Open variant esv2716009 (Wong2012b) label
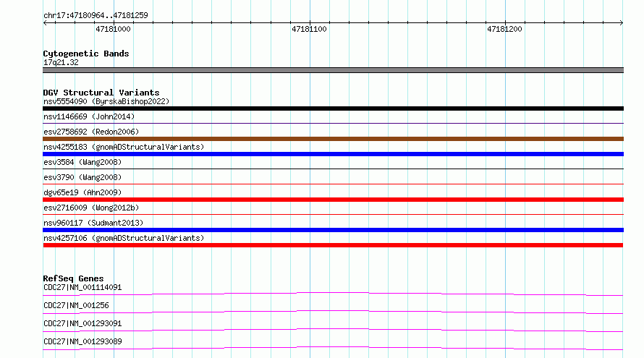This screenshot has width=644, height=358. (x=91, y=208)
